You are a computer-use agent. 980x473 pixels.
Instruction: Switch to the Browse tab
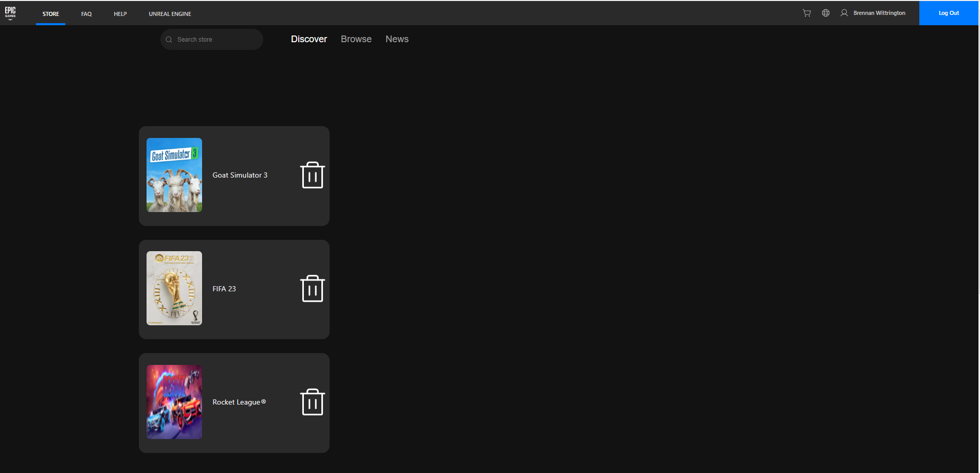(x=356, y=39)
